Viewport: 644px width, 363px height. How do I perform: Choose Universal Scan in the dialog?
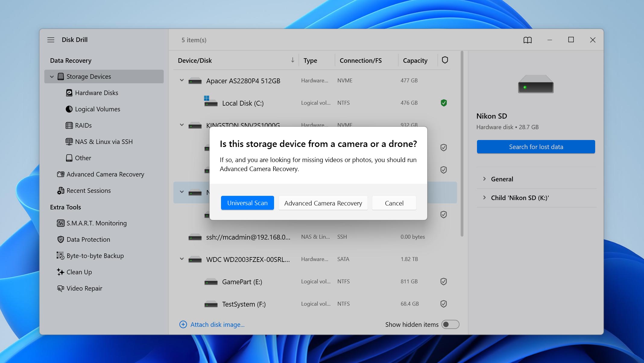click(247, 203)
